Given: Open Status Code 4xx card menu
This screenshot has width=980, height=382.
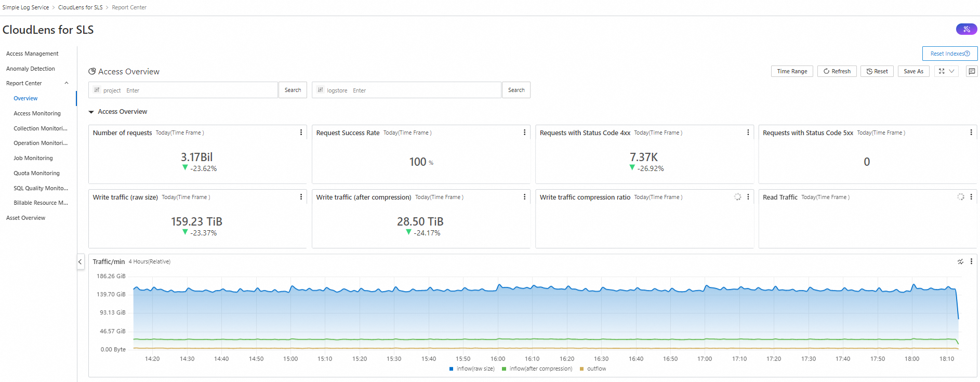Looking at the screenshot, I should click(748, 133).
